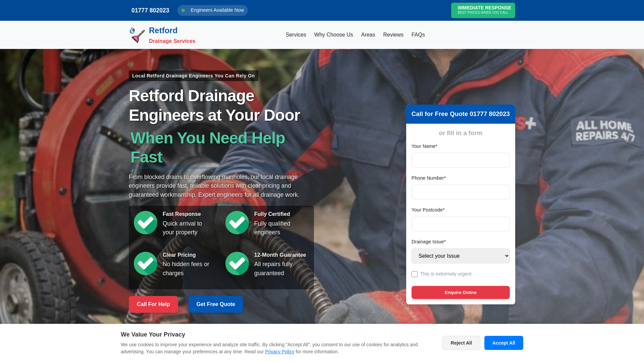The image size is (644, 362).
Task: Focus the Your Name input field
Action: tap(461, 160)
